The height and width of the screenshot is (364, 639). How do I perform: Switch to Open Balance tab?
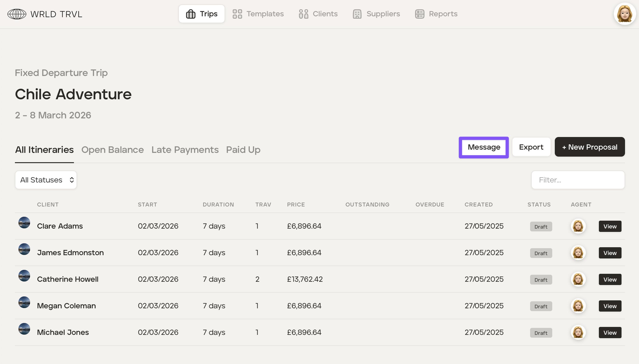tap(112, 150)
